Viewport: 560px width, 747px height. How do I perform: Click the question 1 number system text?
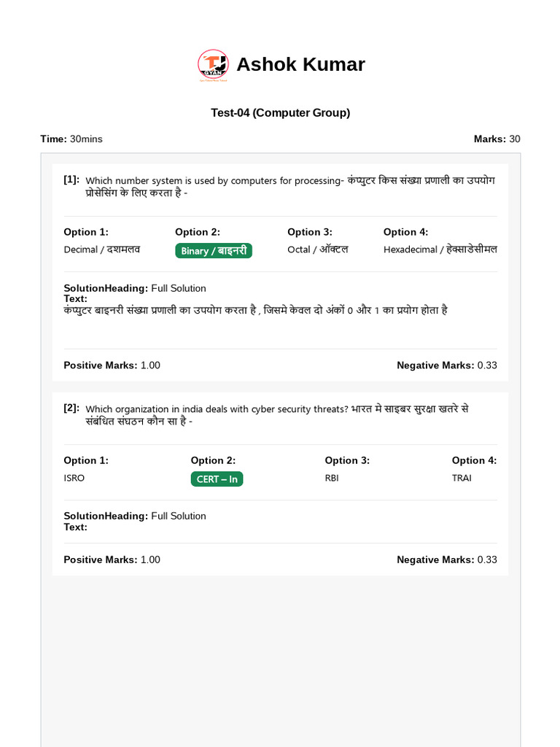click(x=290, y=187)
